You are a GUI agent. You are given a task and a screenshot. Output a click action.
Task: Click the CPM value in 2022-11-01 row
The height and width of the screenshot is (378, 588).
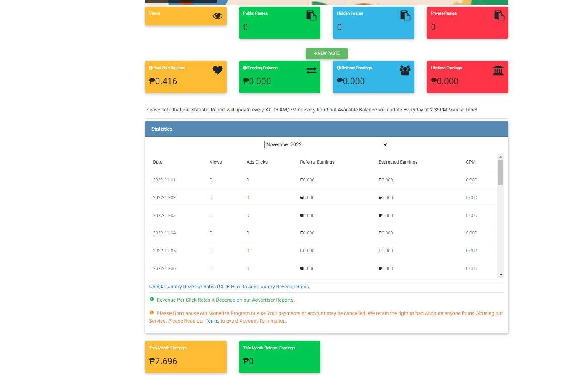471,180
